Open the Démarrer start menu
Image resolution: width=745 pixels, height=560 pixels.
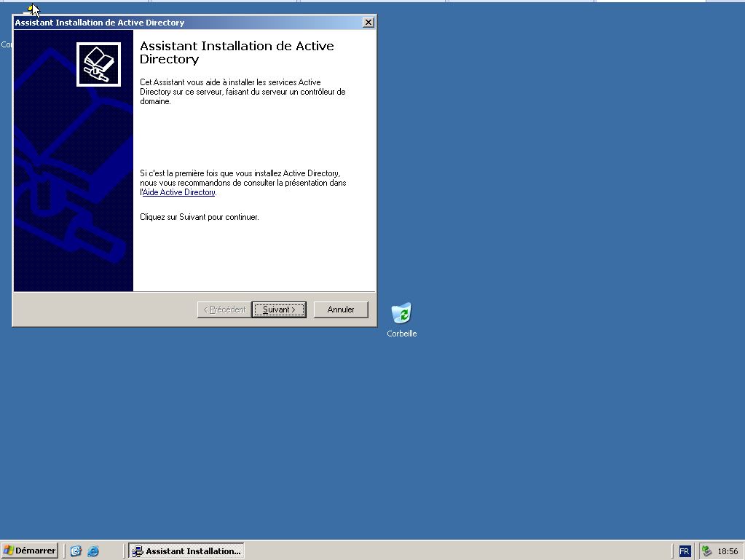click(29, 551)
